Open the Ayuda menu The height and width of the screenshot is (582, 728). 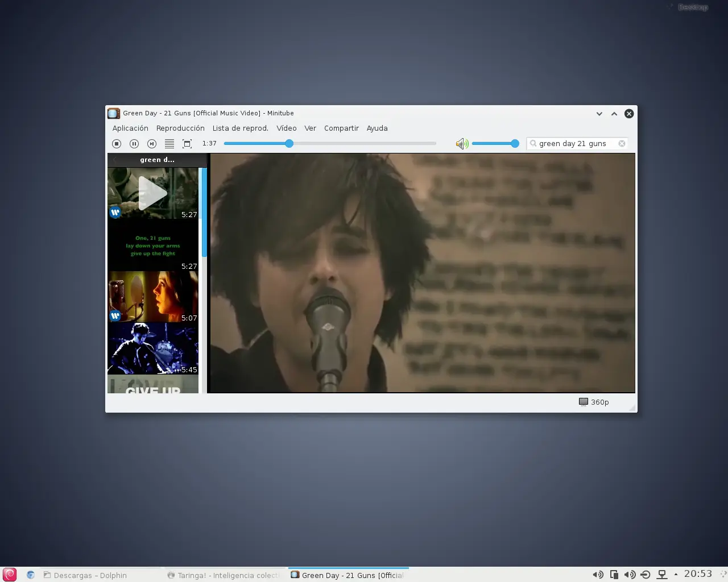point(377,128)
